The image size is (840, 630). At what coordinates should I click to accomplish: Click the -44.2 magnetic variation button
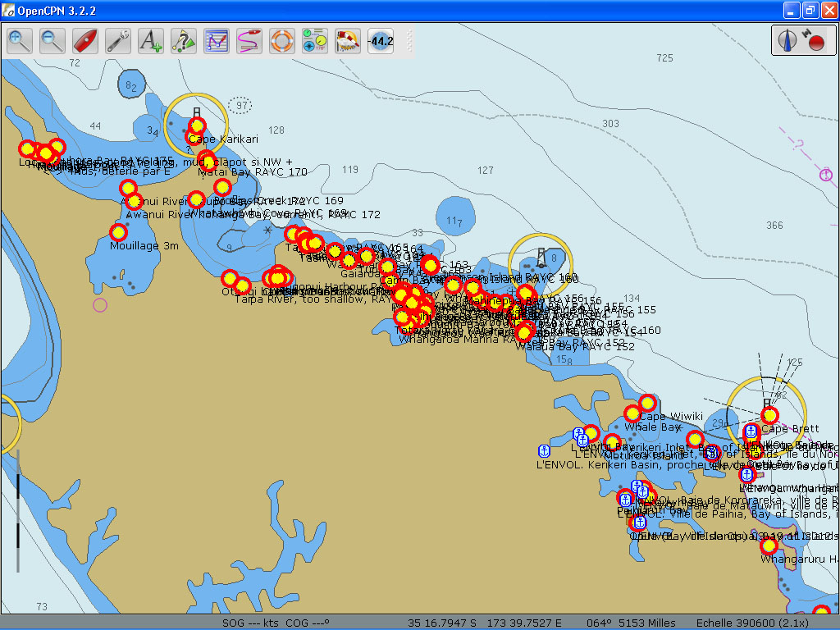[381, 41]
